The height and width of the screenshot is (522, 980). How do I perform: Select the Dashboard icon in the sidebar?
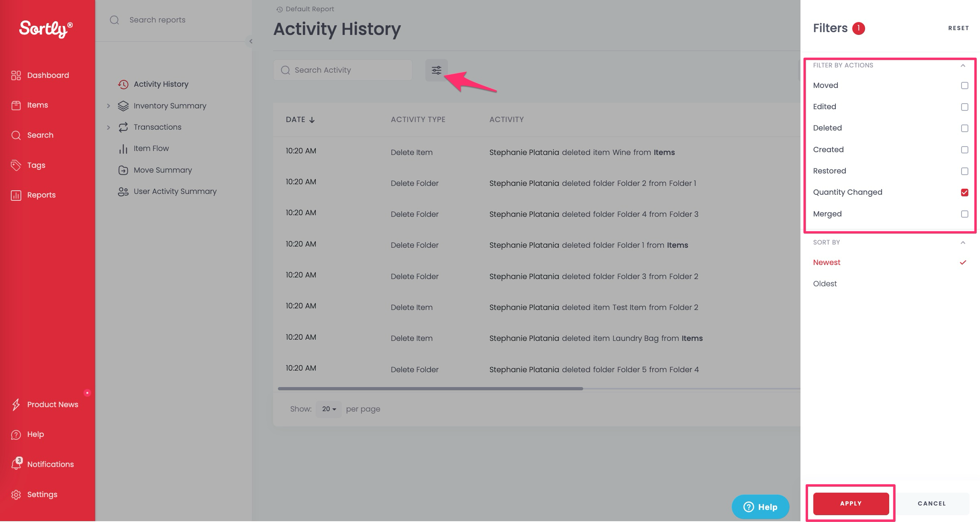coord(16,75)
